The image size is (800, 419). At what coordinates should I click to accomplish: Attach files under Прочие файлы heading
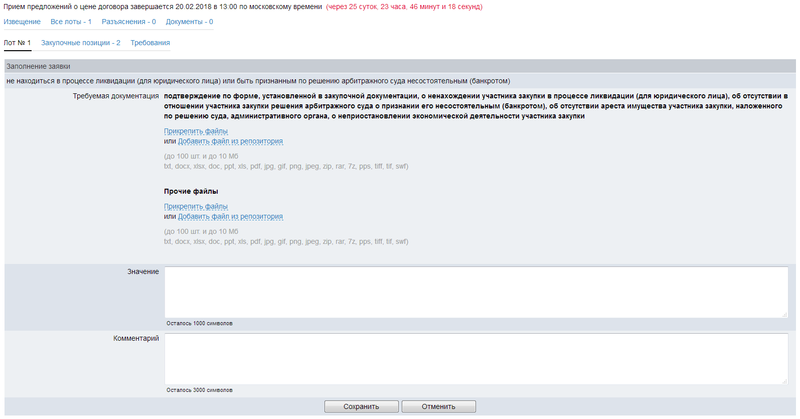196,206
